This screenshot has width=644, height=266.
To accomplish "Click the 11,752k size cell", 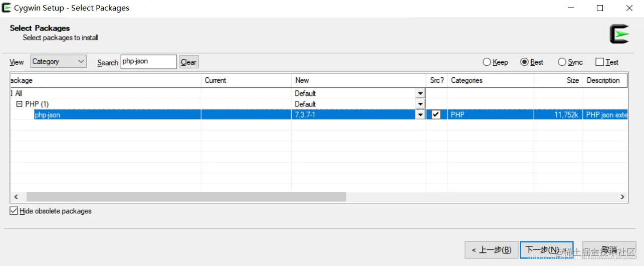I will click(x=558, y=115).
